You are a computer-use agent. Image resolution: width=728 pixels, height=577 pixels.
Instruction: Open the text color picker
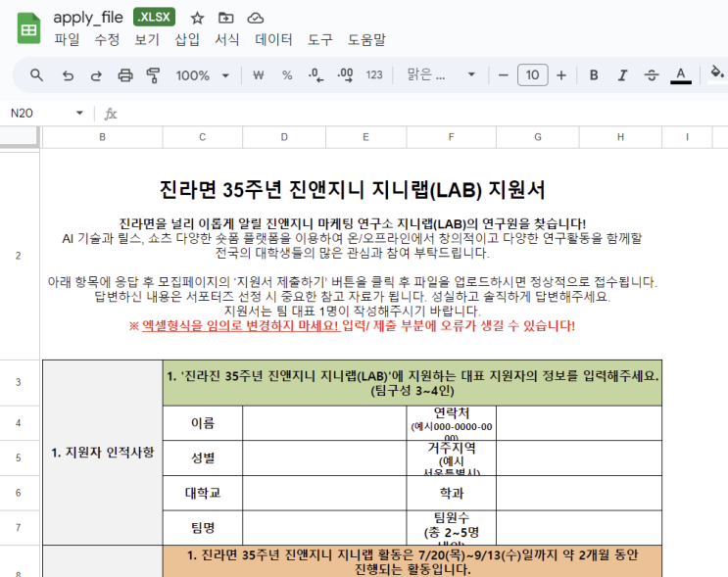coord(681,75)
